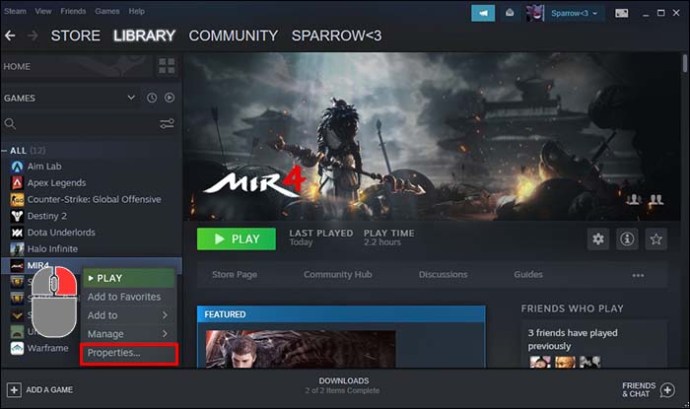The image size is (690, 409).
Task: Open MIR4 game info icon
Action: tap(627, 239)
